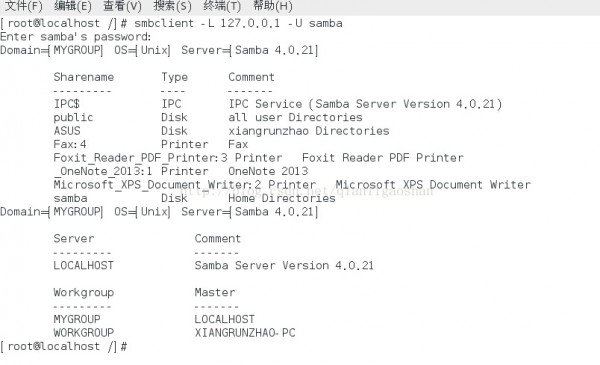Click the Fax:4 printer entry
This screenshot has width=600, height=365.
tap(70, 144)
